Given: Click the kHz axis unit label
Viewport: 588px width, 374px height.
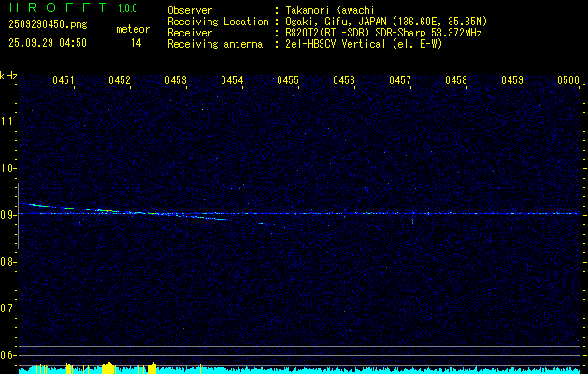Looking at the screenshot, I should [x=8, y=76].
